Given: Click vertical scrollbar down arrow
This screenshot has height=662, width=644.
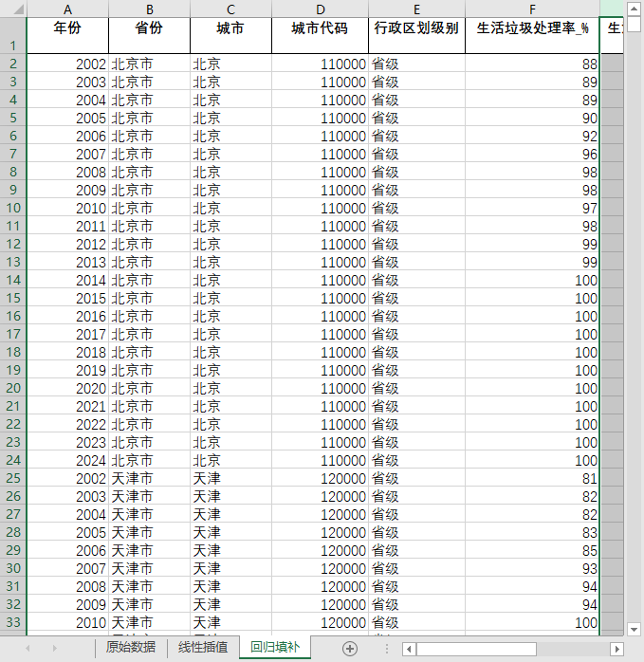Looking at the screenshot, I should 634,629.
